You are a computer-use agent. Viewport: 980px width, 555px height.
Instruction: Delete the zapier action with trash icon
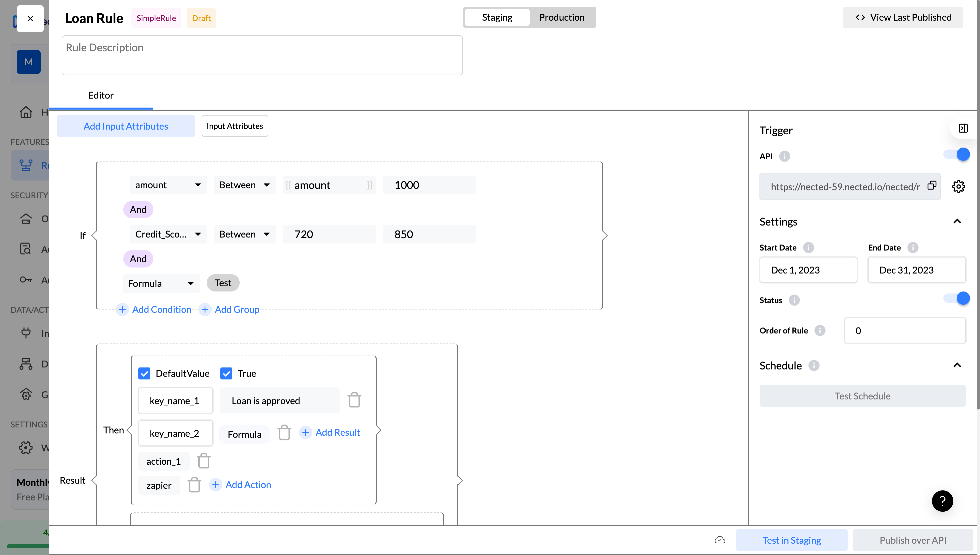[194, 485]
